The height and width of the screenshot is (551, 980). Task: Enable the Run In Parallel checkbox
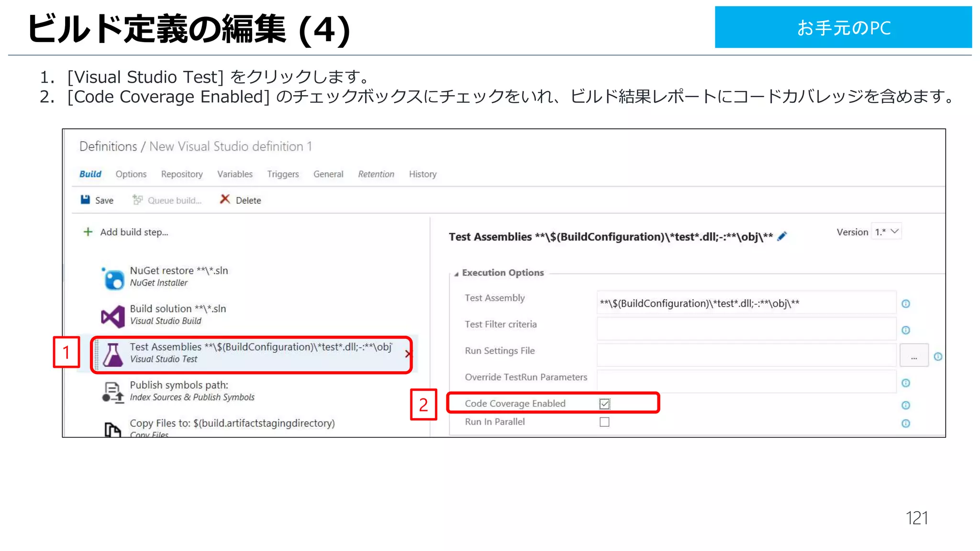[x=604, y=422]
